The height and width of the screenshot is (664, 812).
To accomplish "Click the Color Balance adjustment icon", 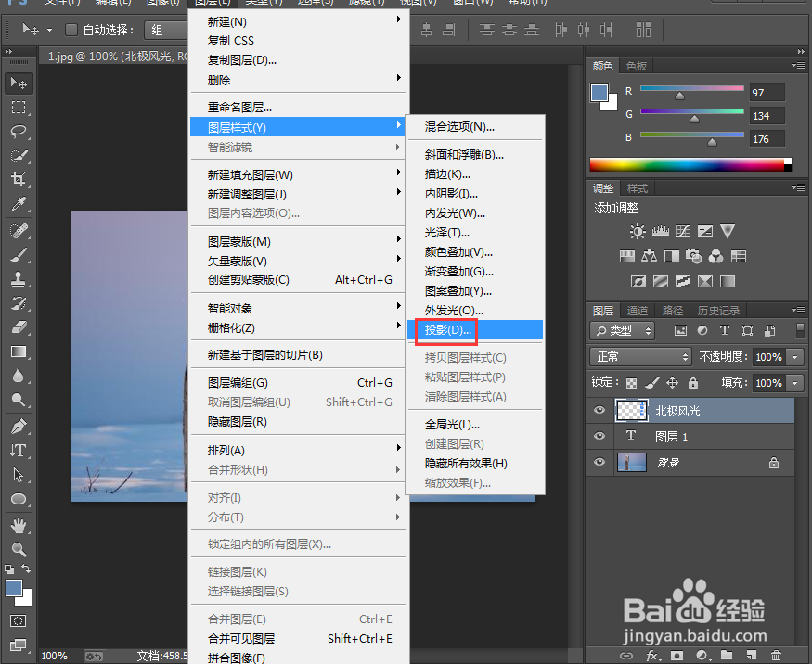I will point(649,256).
